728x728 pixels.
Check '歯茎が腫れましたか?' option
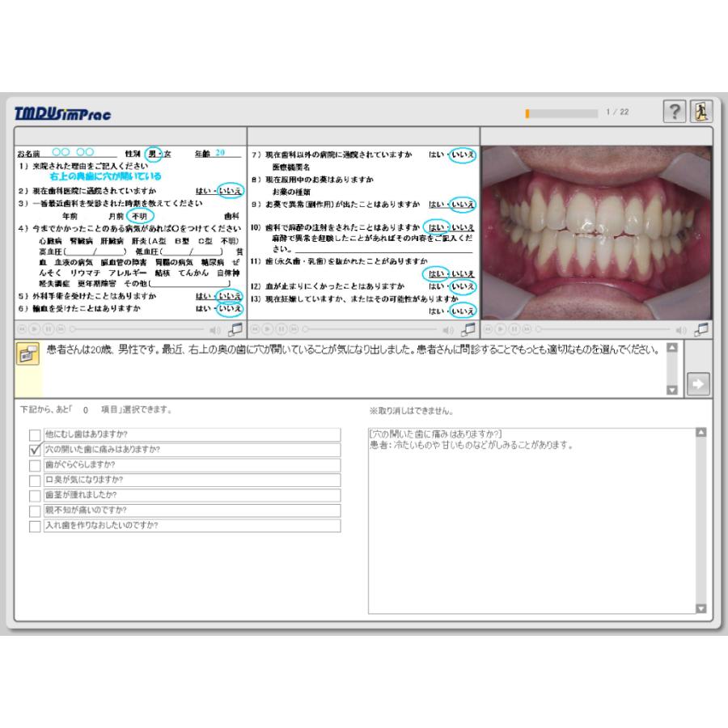[x=35, y=495]
